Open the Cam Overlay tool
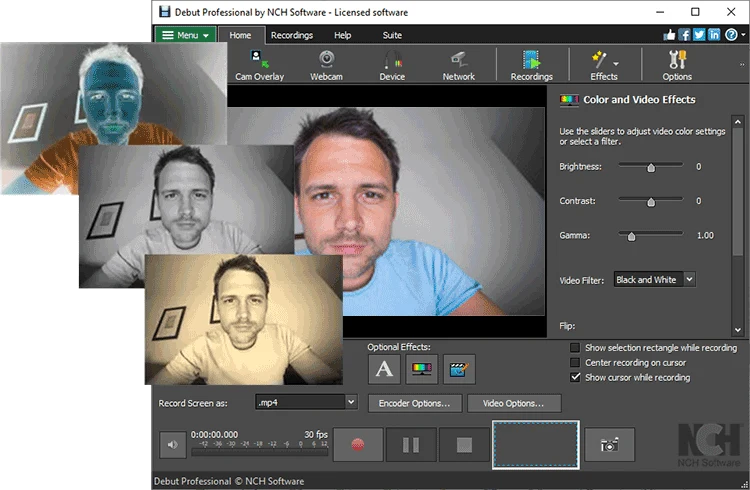The width and height of the screenshot is (750, 490). 259,66
